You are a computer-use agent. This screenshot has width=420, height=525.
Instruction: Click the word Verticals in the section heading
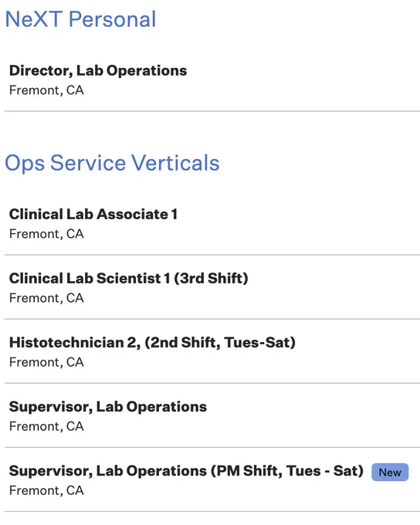(175, 163)
